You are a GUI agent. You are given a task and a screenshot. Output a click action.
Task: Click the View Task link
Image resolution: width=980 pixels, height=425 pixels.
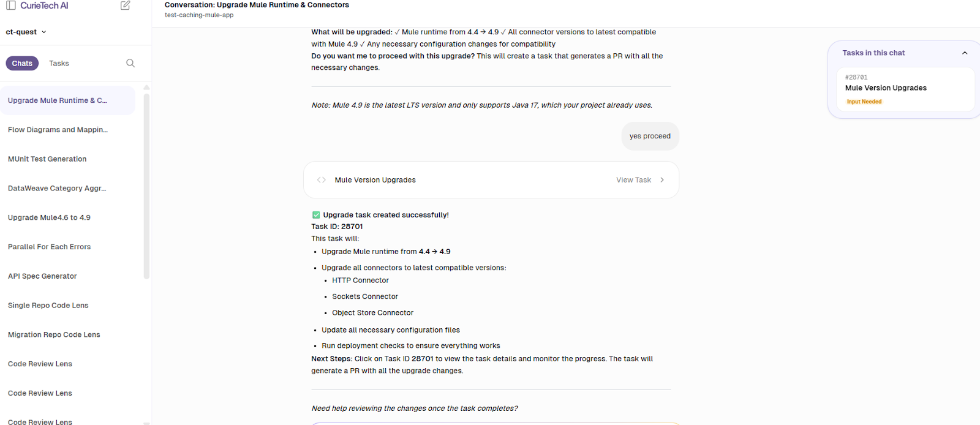(633, 179)
